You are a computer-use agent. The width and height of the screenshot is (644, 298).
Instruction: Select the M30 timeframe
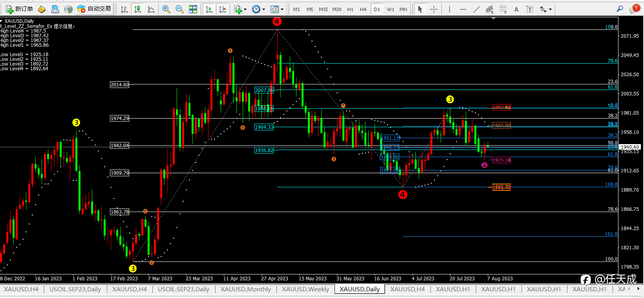coord(337,9)
